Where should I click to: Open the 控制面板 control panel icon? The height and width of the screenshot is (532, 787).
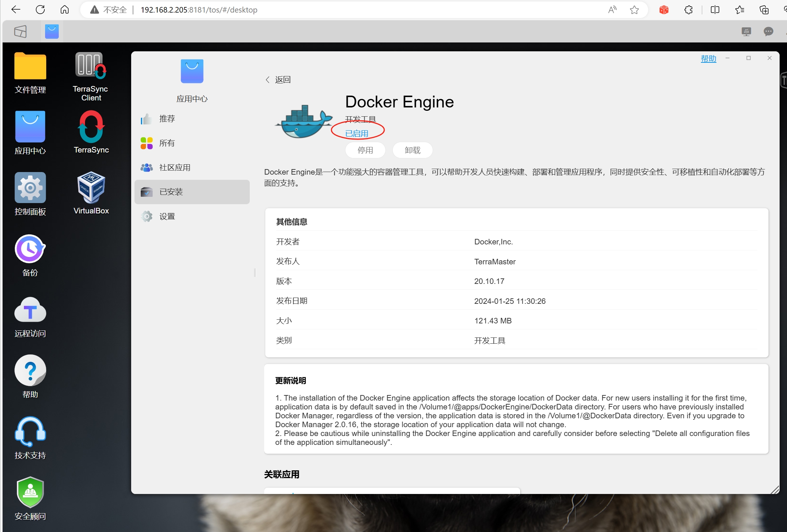[30, 188]
